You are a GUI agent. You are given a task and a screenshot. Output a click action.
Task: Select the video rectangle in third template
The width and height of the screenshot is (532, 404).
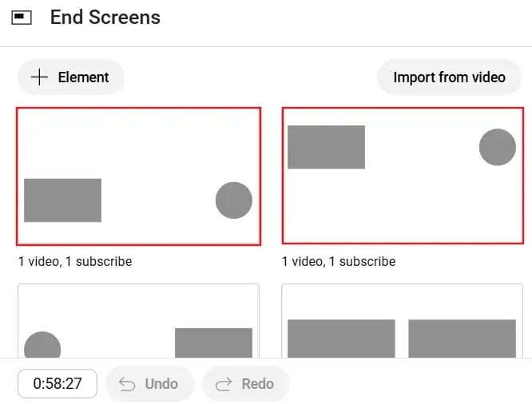213,343
